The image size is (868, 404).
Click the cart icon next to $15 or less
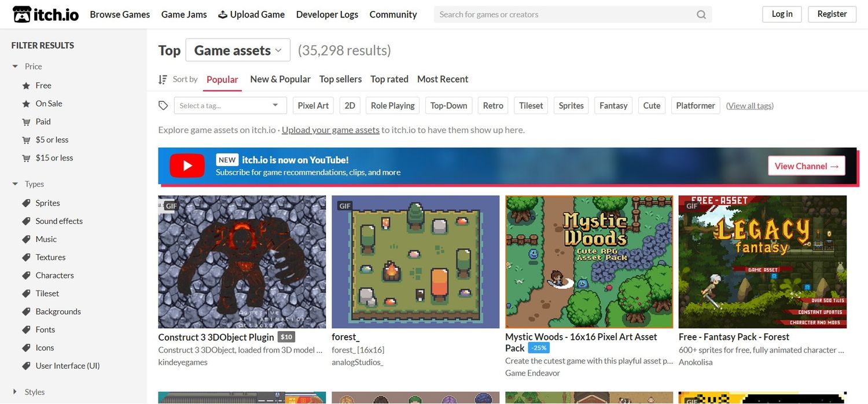point(26,158)
